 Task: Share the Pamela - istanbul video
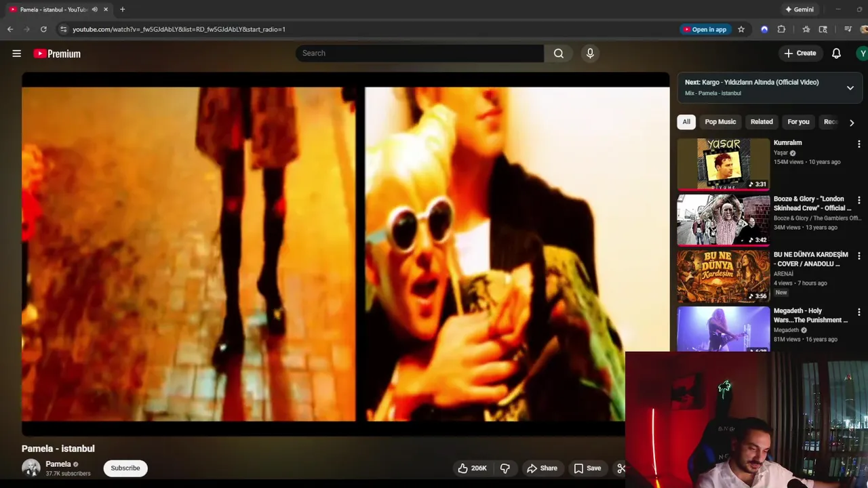[542, 468]
